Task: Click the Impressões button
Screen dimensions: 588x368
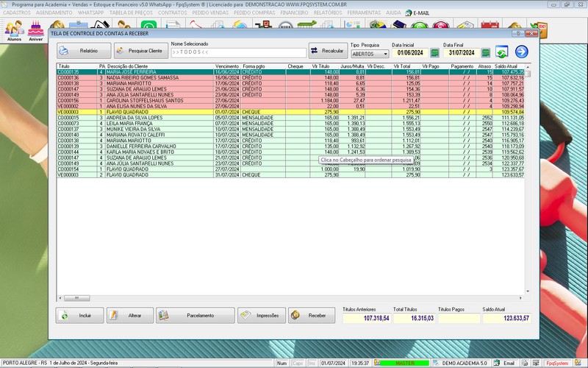Action: [x=262, y=316]
